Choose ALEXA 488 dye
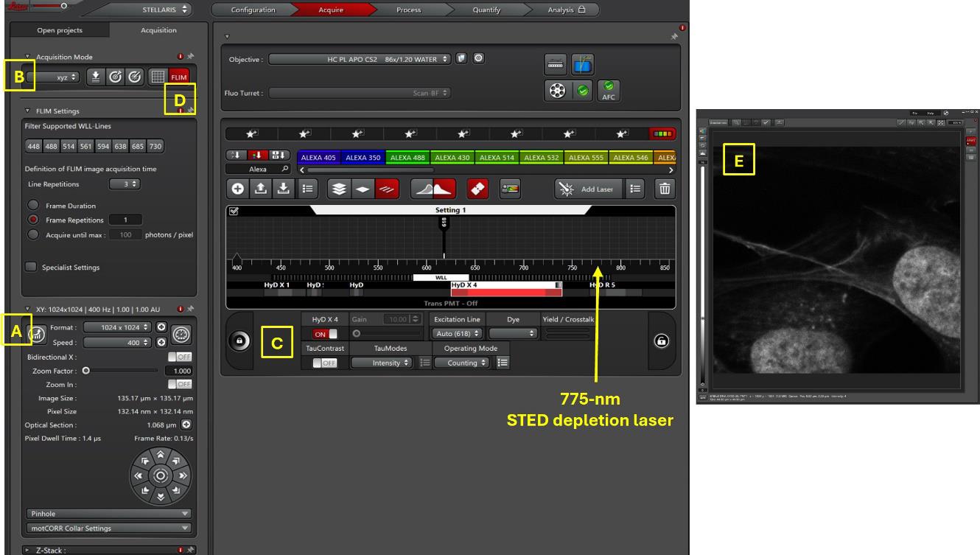 pos(407,158)
